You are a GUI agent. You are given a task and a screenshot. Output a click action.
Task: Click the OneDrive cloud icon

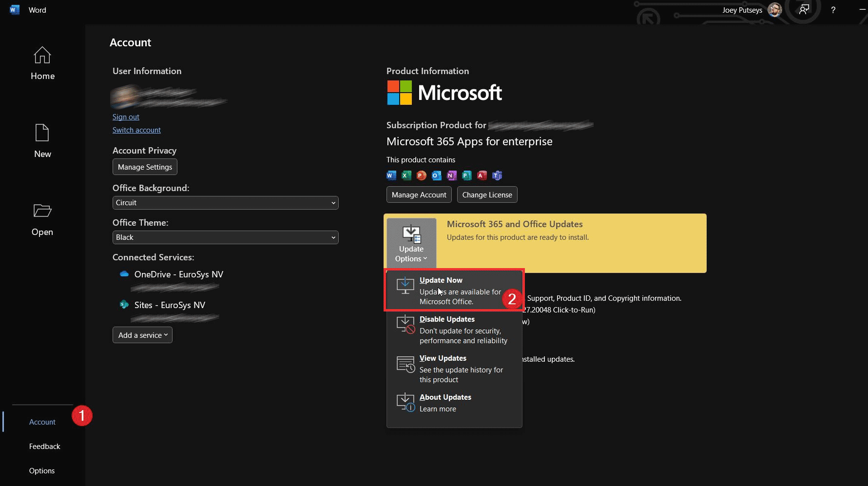[124, 274]
